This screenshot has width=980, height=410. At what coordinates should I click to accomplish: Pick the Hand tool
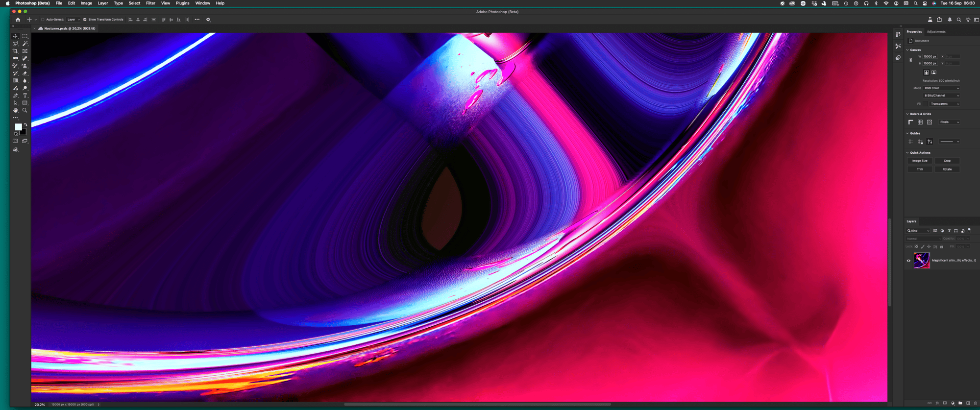15,110
